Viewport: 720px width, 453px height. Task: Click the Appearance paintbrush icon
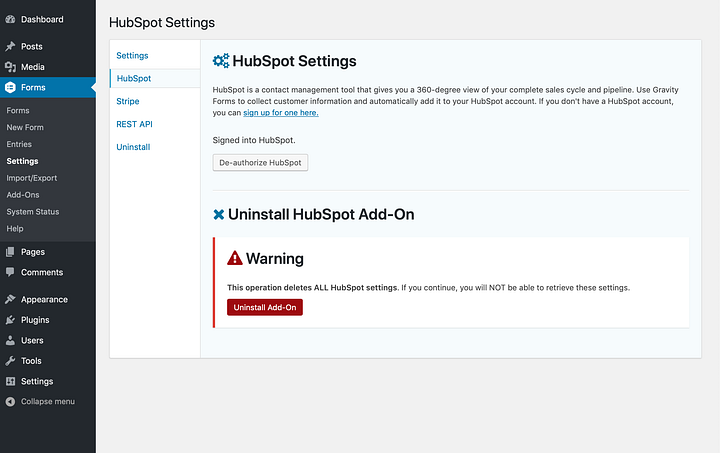[x=10, y=299]
